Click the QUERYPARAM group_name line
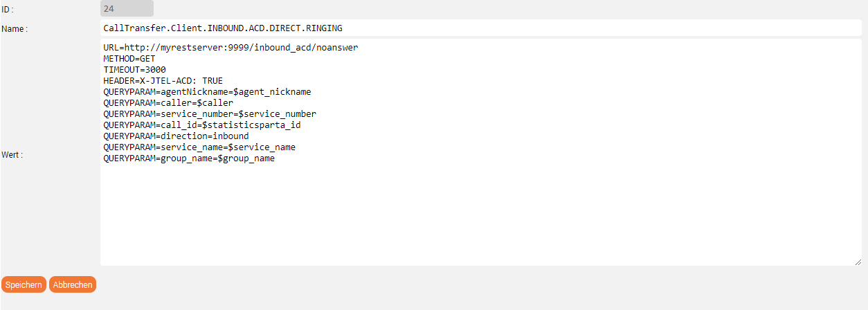The width and height of the screenshot is (868, 310). [x=189, y=158]
